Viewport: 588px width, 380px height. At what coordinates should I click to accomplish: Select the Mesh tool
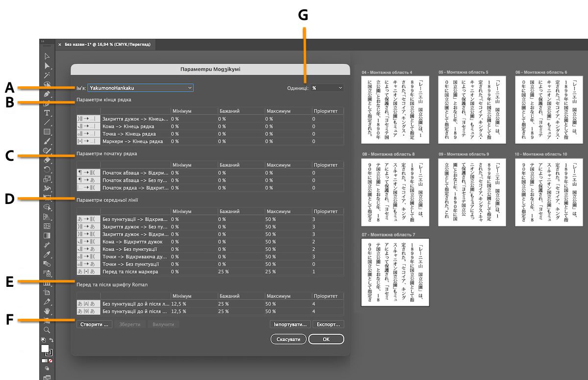(x=47, y=226)
